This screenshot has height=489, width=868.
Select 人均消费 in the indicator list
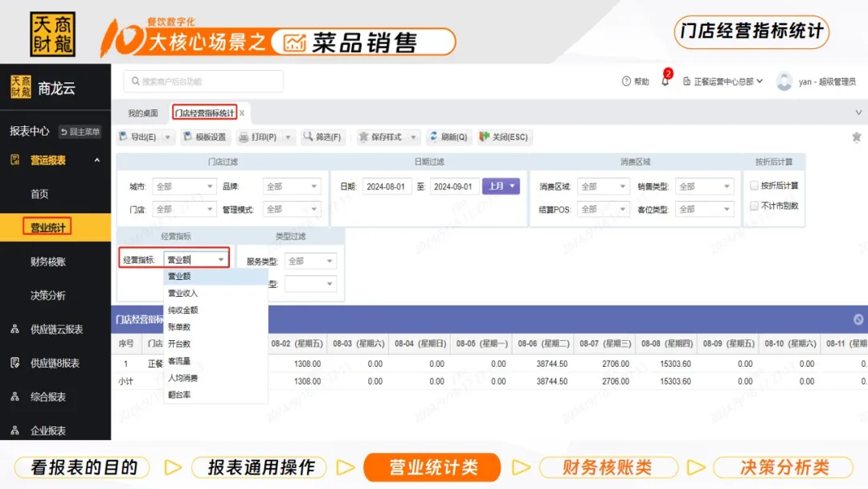click(x=216, y=378)
